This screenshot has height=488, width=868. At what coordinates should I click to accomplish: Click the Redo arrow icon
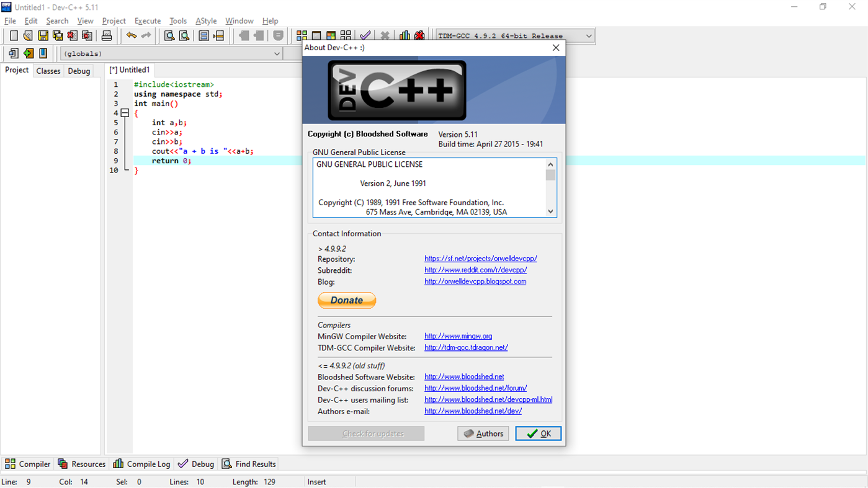pos(146,36)
